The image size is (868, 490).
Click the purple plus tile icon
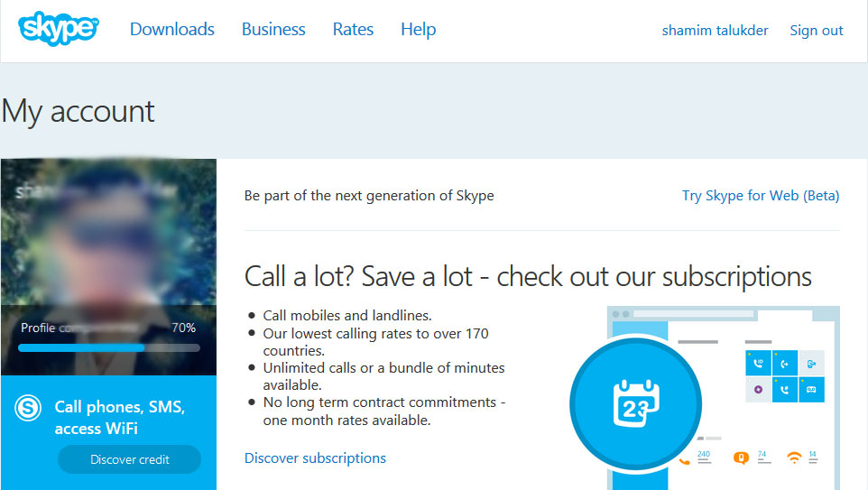758,390
